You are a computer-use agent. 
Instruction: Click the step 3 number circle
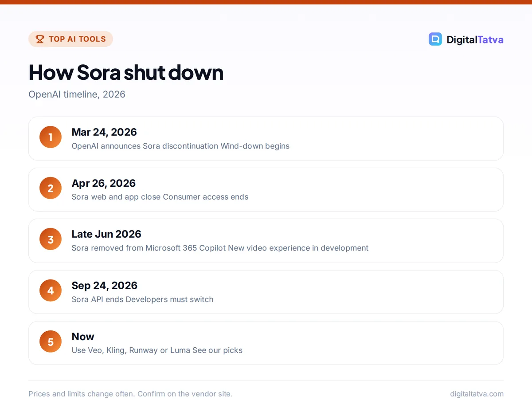(51, 239)
